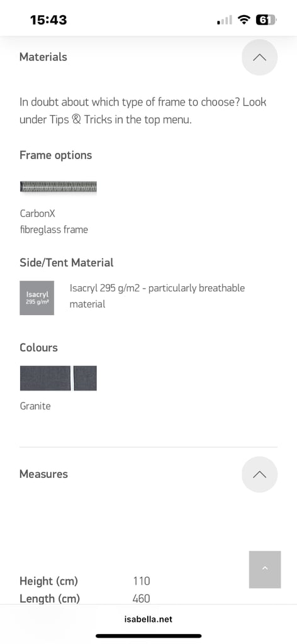Tap the Isacryl breathable material description
The image size is (297, 644).
(x=157, y=296)
